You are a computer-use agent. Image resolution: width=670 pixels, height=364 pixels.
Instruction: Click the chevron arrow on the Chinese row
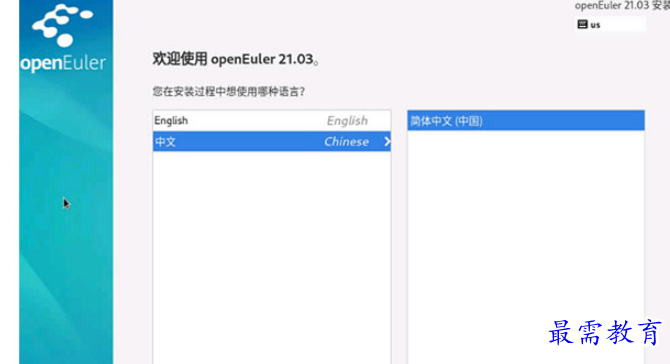387,141
